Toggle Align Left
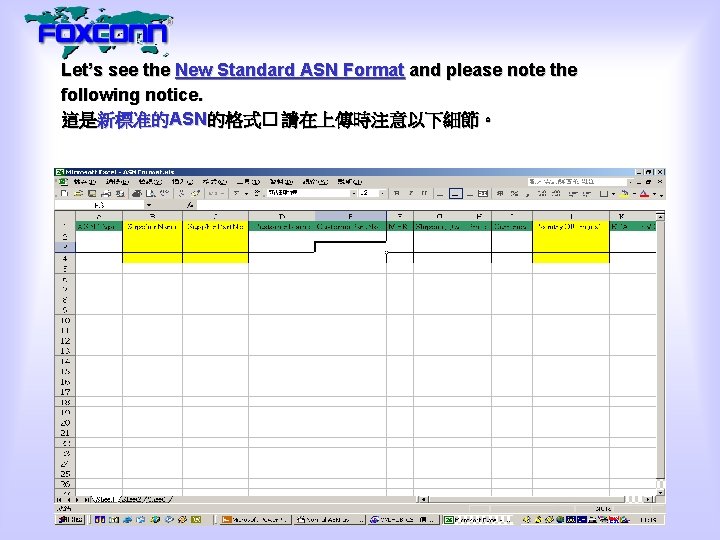This screenshot has height=540, width=720. click(440, 194)
